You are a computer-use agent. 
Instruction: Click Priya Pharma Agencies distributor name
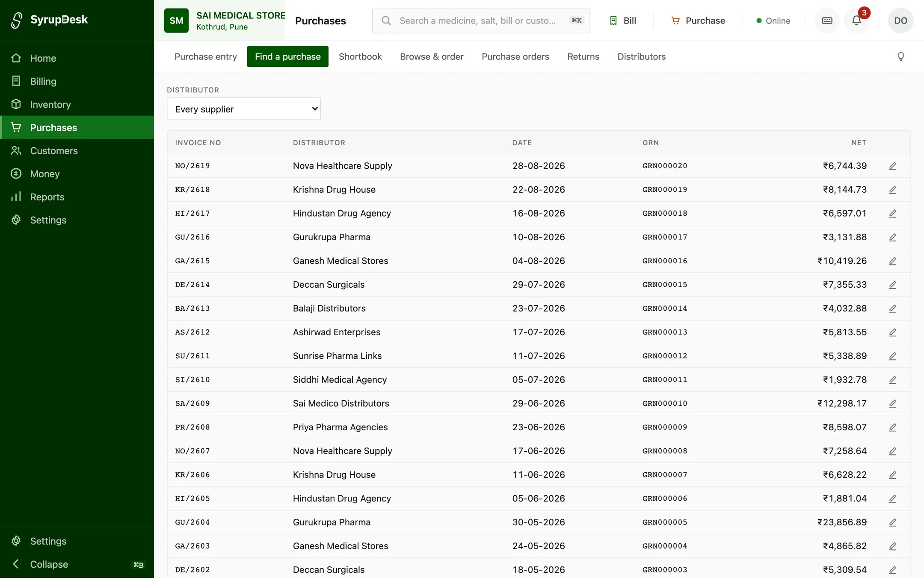[x=340, y=427]
